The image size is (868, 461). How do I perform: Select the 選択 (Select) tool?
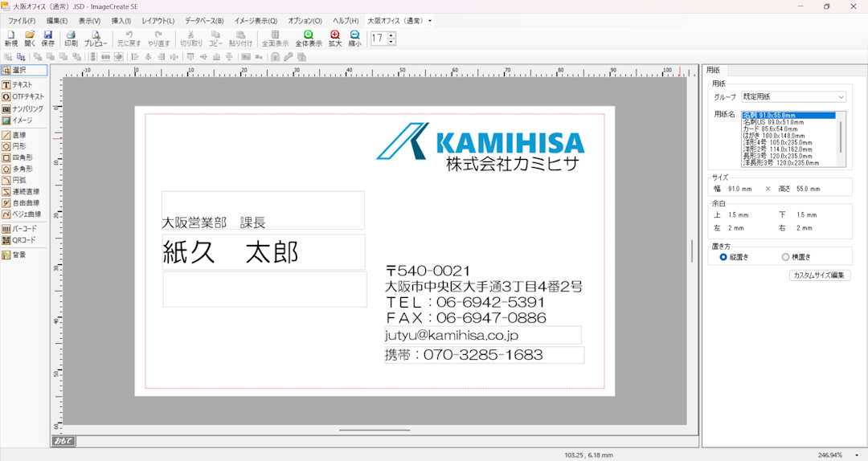[x=24, y=71]
